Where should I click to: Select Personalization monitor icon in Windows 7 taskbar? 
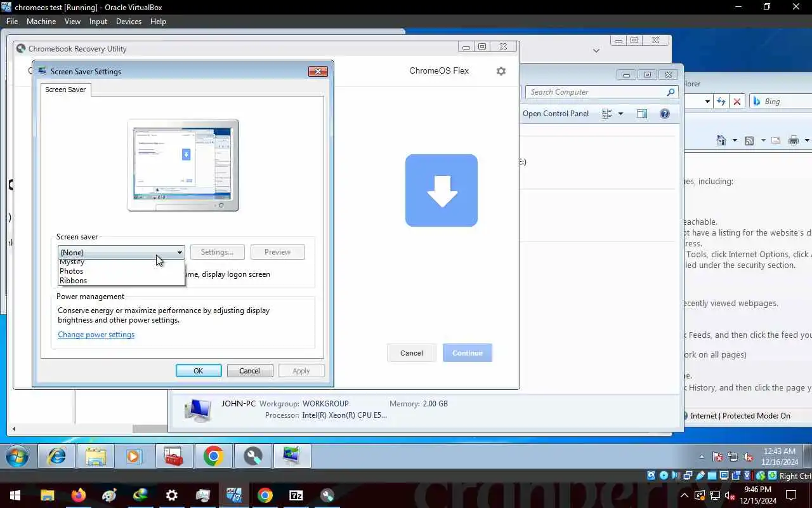[x=292, y=457]
